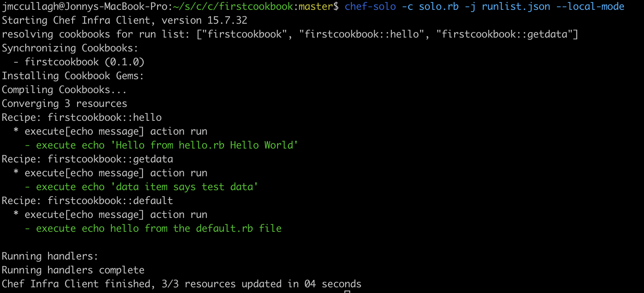Click the "Recipe: firstcookbook::getdata" line

87,159
